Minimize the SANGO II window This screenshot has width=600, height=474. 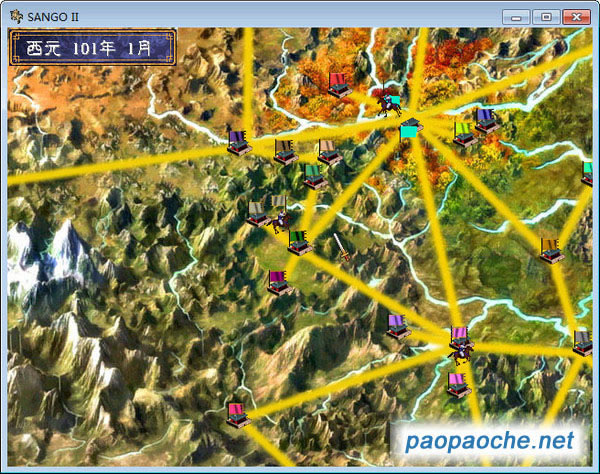tap(517, 16)
